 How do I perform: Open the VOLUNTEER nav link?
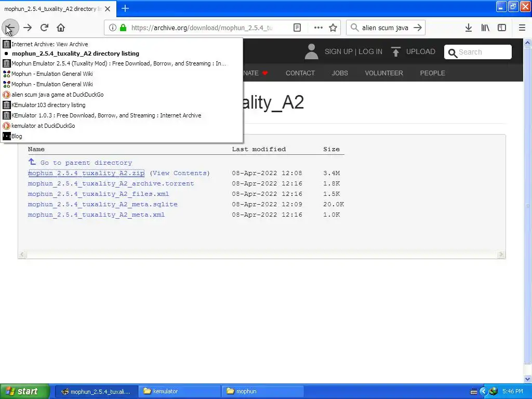pyautogui.click(x=384, y=73)
